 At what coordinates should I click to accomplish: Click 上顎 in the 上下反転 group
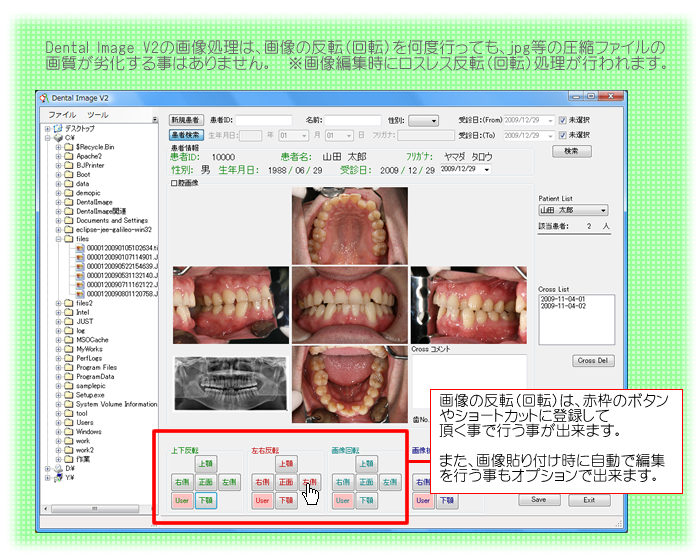(x=206, y=463)
